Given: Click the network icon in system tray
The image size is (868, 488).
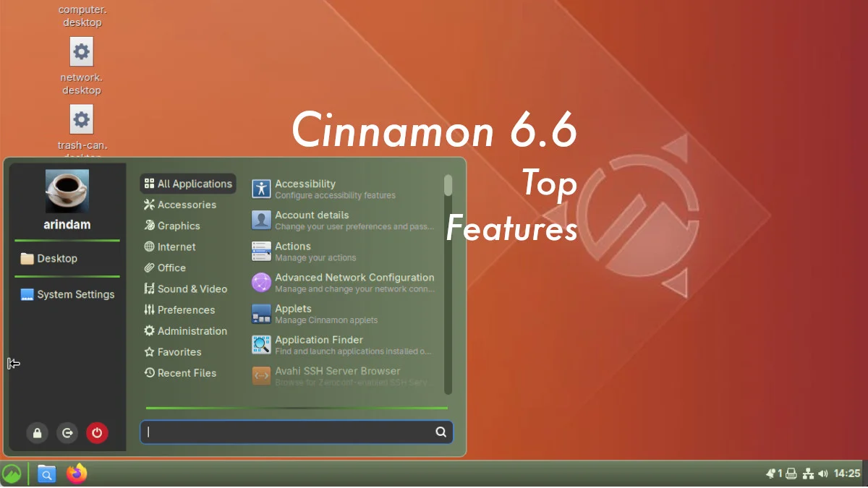Looking at the screenshot, I should (x=808, y=474).
